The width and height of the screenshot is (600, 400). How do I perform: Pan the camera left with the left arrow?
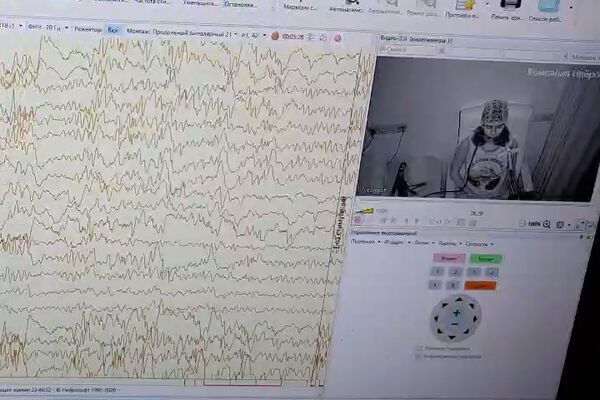click(436, 318)
